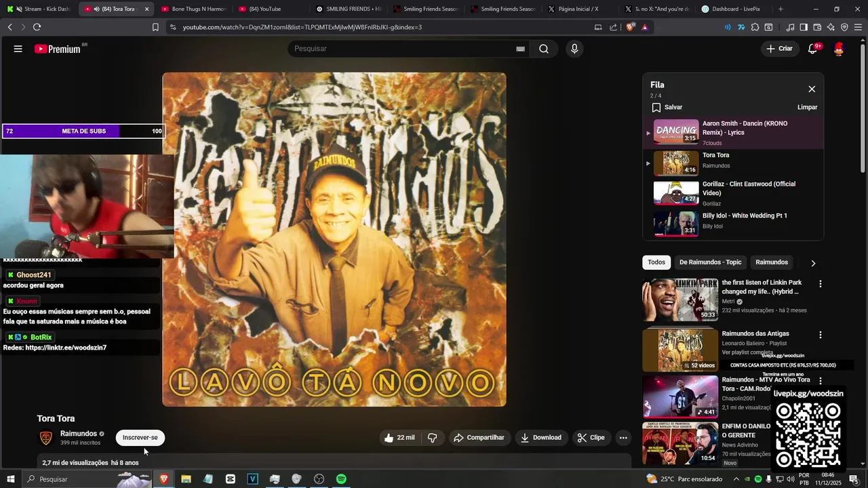Open the browser extensions puzzle icon

(755, 27)
